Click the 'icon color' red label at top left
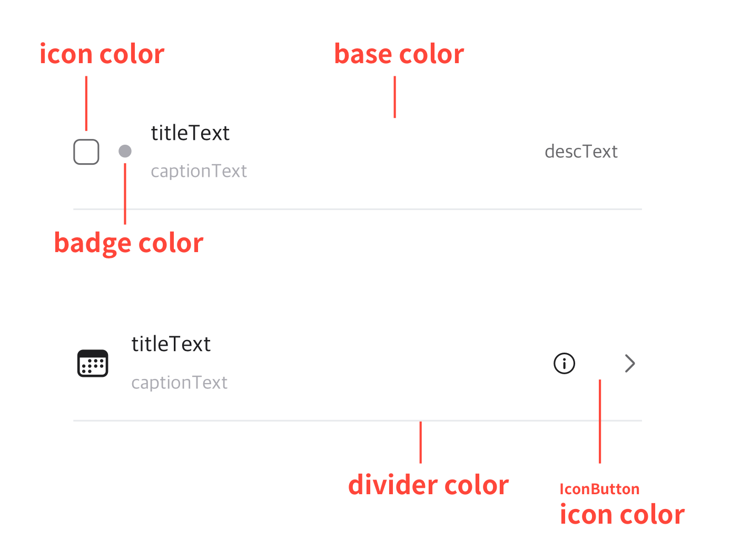This screenshot has height=560, width=731. tap(102, 54)
